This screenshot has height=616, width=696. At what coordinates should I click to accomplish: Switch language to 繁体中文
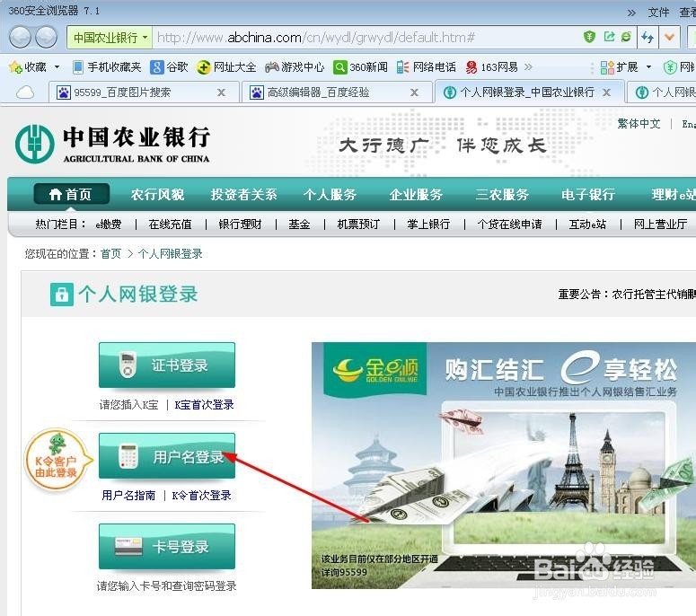[639, 123]
